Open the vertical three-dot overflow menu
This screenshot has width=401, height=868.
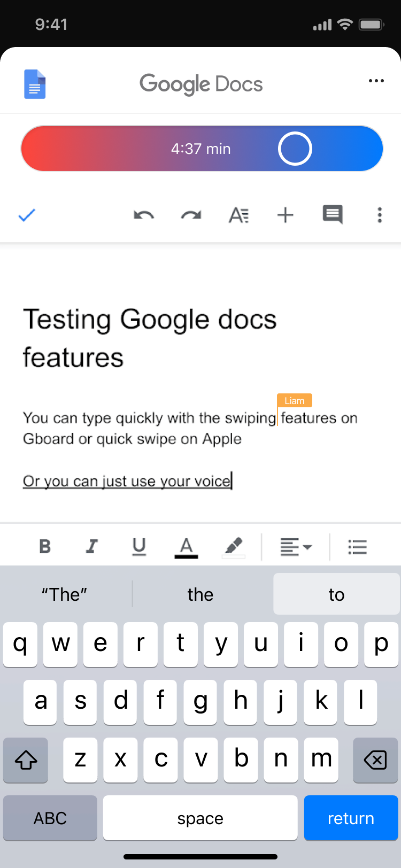pos(380,215)
